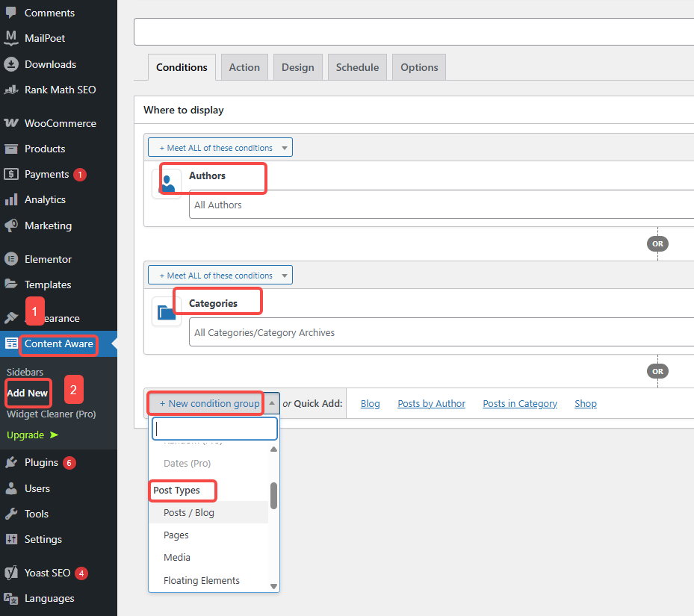The width and height of the screenshot is (694, 616).
Task: Click the Categories condition folder icon
Action: [x=167, y=311]
